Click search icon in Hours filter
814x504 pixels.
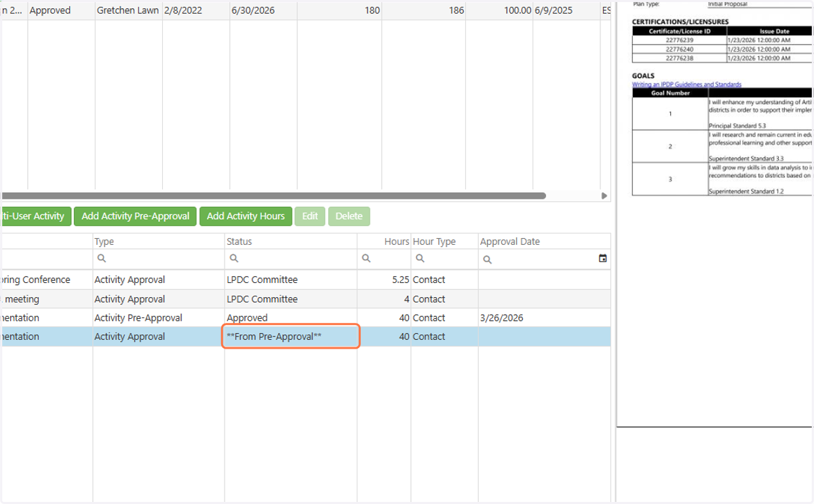click(x=366, y=258)
